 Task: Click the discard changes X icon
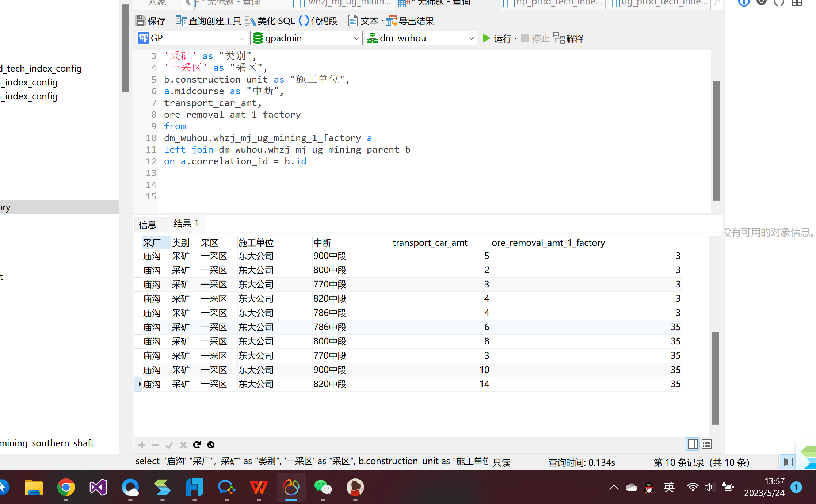[x=183, y=445]
